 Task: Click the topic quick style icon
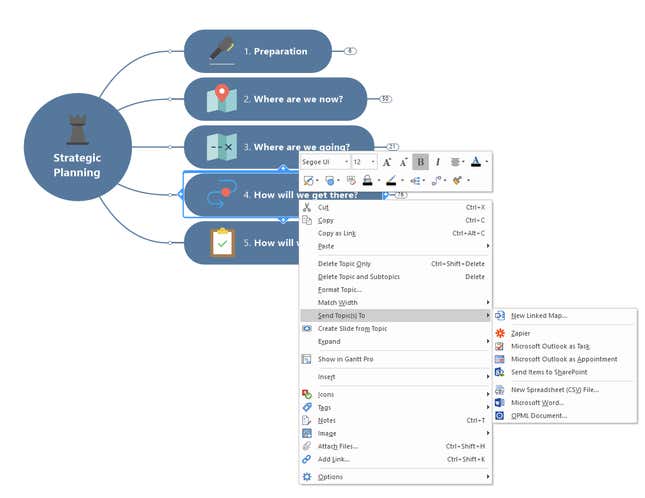[x=308, y=181]
